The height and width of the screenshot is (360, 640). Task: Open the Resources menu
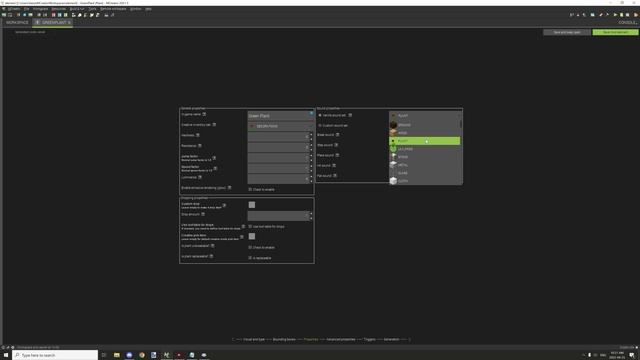(x=59, y=9)
